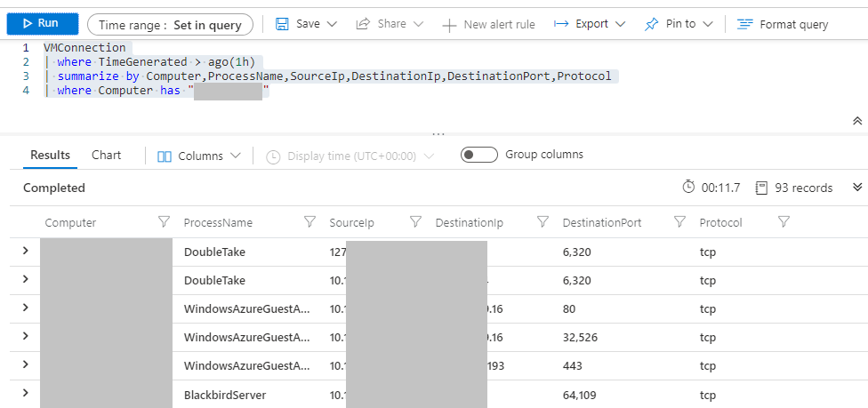Format query with toolbar icon

pyautogui.click(x=745, y=25)
